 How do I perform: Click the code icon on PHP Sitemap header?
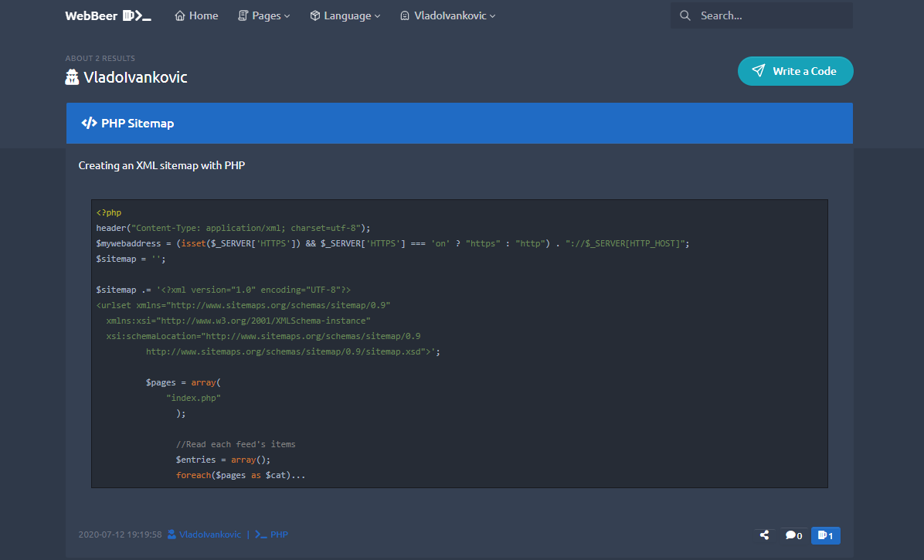coord(89,123)
